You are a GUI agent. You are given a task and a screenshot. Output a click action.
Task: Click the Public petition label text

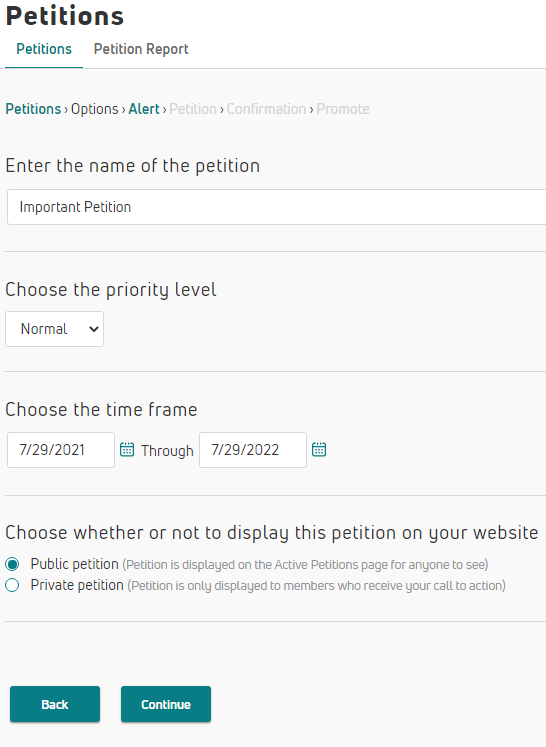tap(74, 564)
